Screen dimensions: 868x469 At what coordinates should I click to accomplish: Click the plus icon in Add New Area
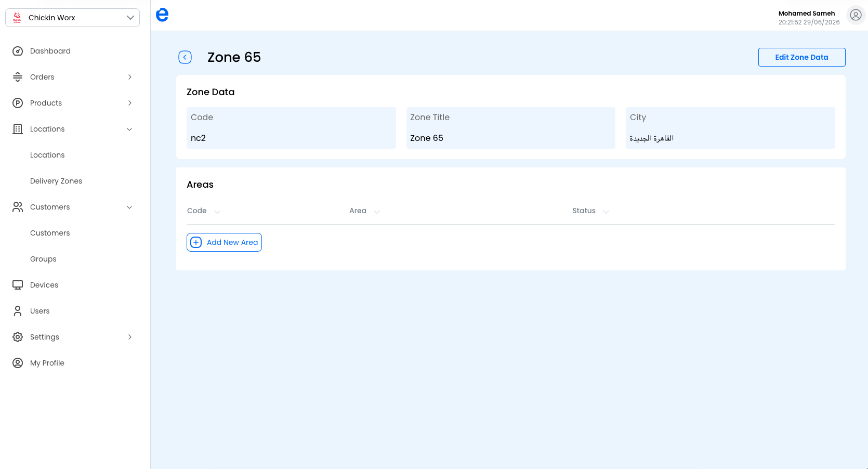point(196,242)
